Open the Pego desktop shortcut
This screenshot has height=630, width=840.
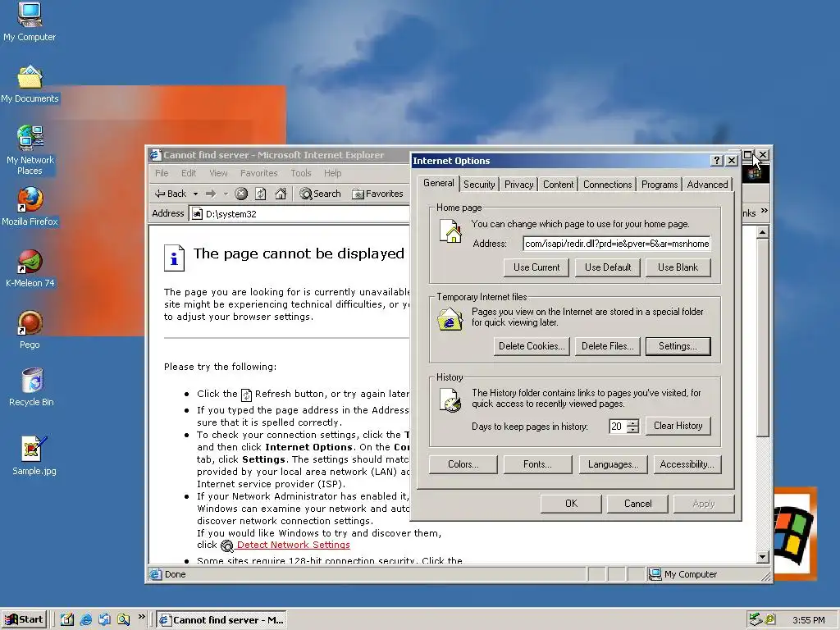30,330
